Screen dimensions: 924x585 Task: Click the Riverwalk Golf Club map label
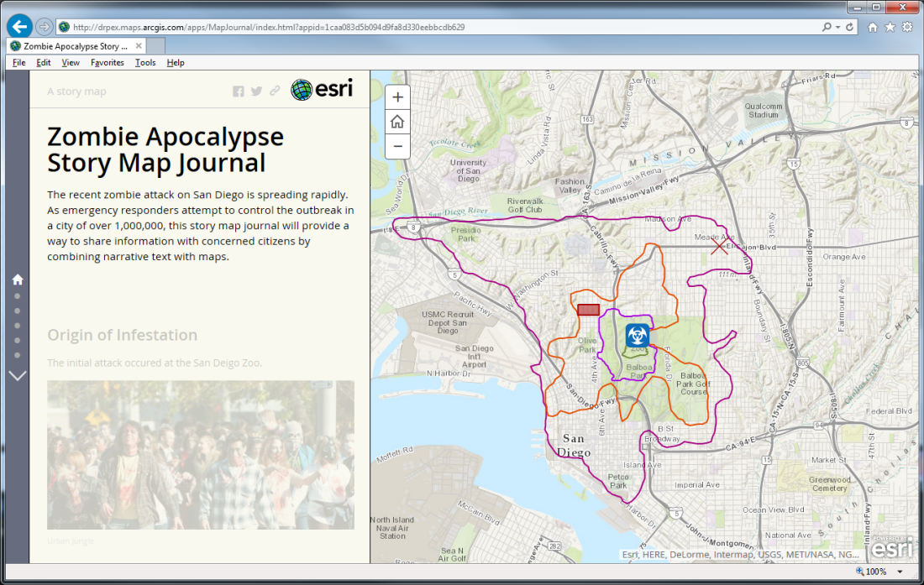tap(525, 206)
